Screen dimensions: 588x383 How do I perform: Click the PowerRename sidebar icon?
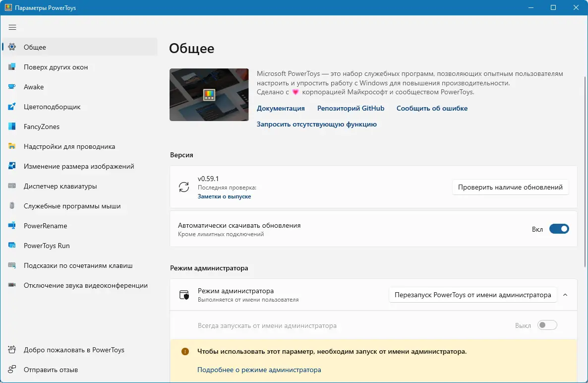(x=12, y=225)
